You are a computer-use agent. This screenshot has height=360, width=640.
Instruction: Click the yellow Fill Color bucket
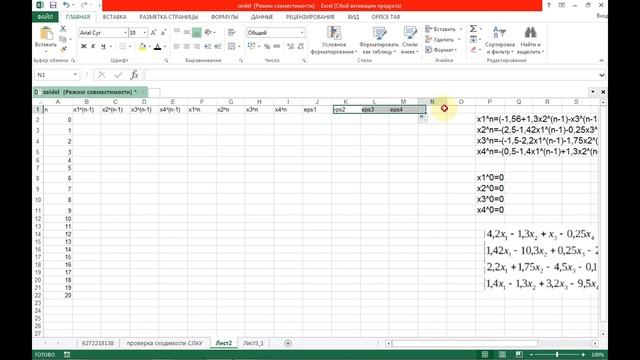[142, 47]
